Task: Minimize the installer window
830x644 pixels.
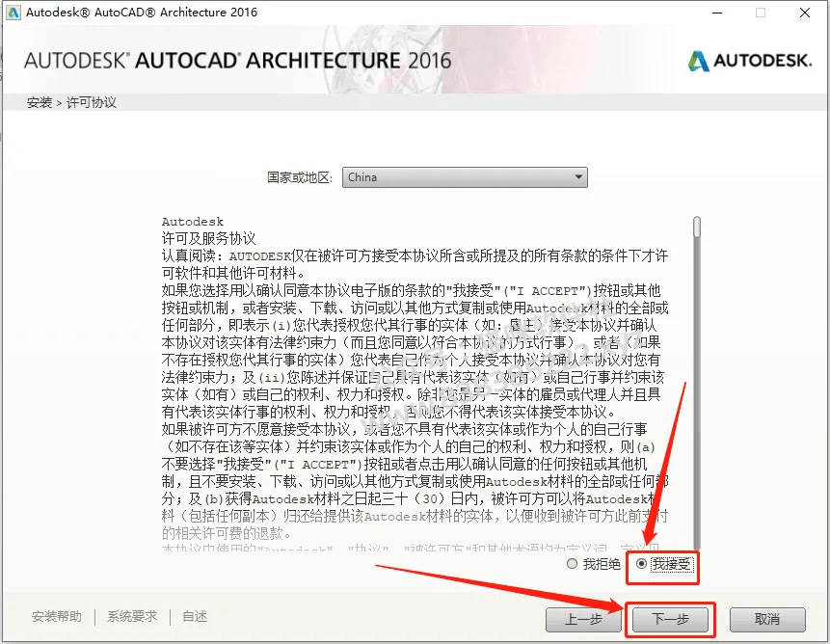Action: (x=717, y=13)
